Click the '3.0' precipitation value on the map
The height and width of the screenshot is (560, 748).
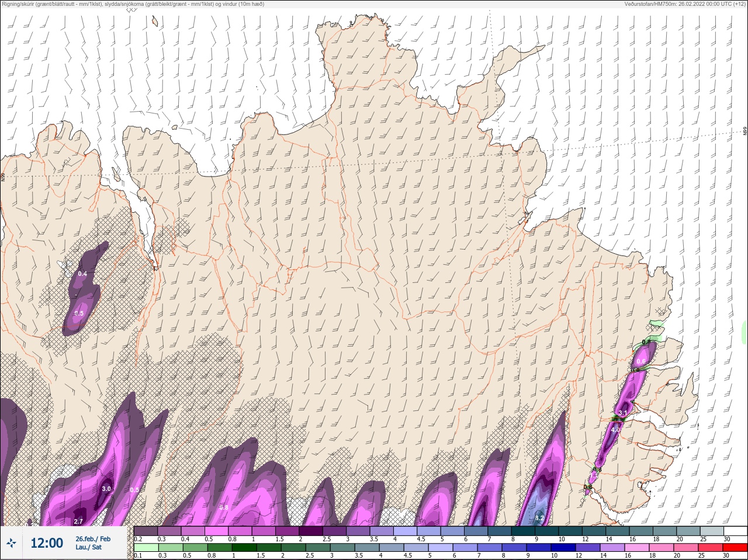click(x=106, y=489)
